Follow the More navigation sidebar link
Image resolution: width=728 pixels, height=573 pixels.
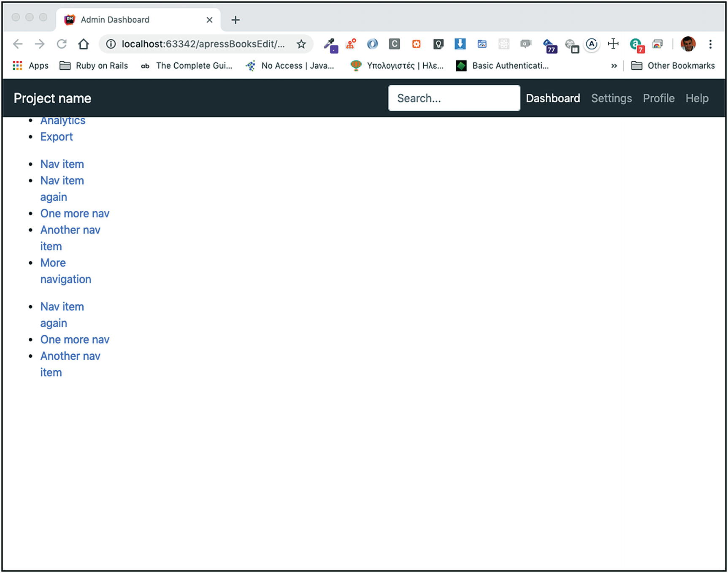[65, 271]
